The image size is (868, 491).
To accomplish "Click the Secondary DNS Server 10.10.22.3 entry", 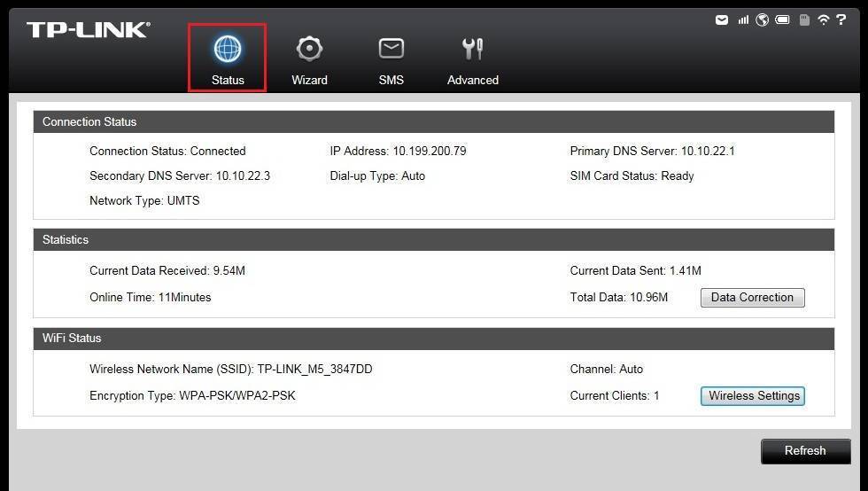I will point(180,176).
